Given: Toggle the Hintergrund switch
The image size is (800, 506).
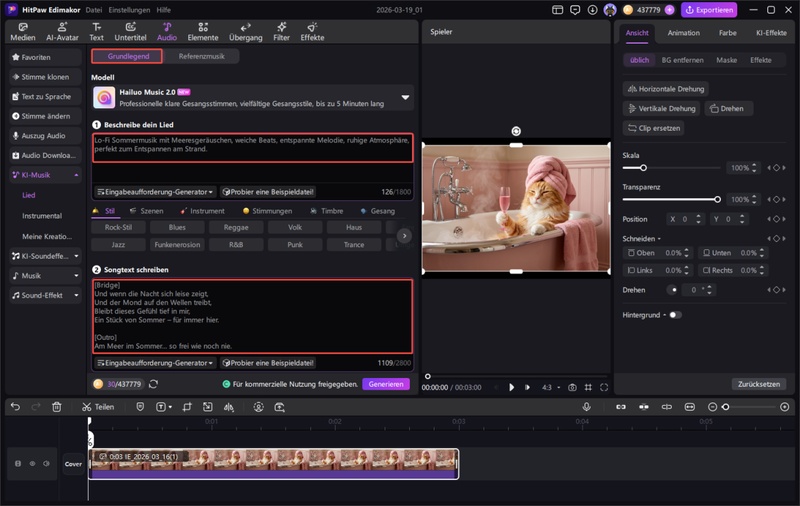Looking at the screenshot, I should coord(675,314).
